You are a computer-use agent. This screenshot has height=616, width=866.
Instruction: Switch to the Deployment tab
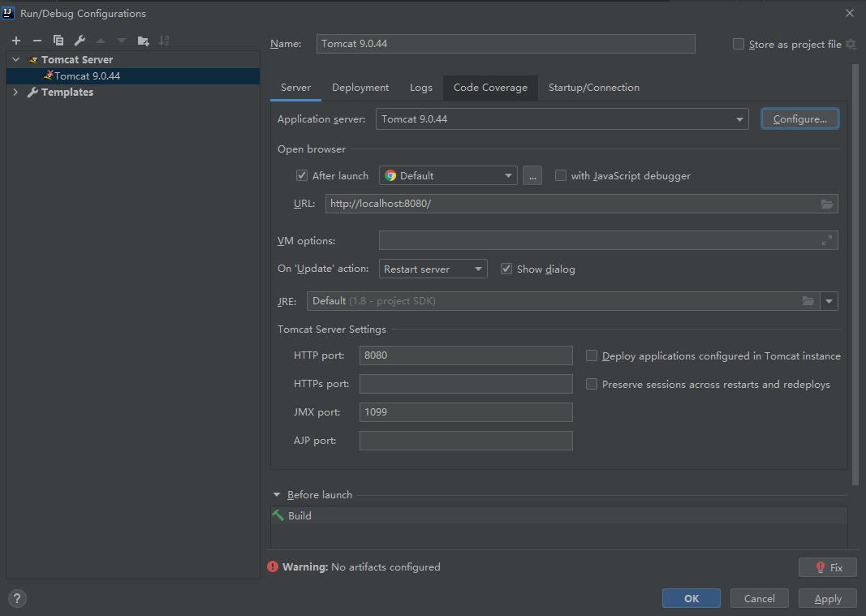point(360,88)
